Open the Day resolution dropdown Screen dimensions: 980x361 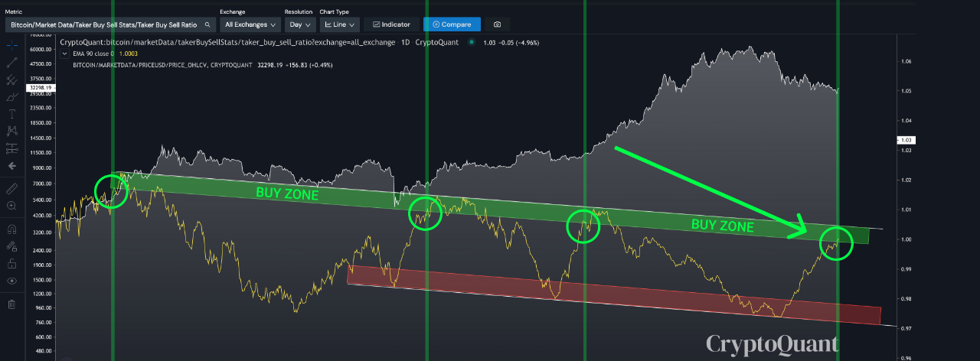tap(299, 24)
